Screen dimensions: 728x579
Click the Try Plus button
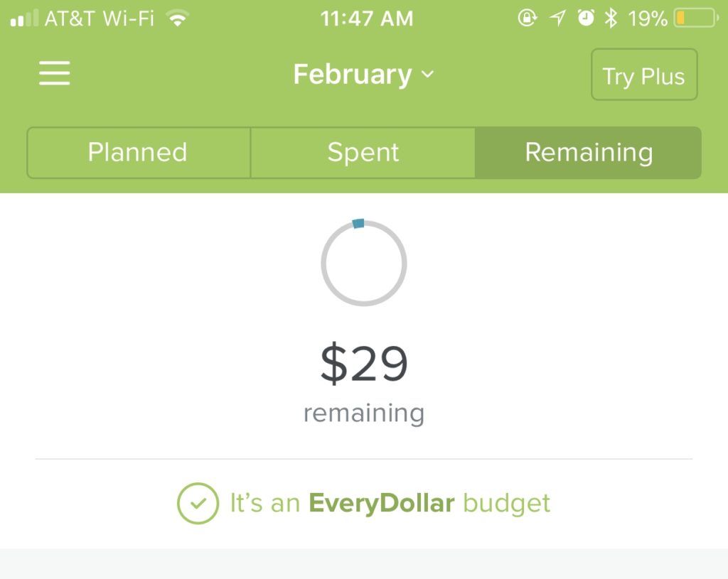(x=644, y=75)
